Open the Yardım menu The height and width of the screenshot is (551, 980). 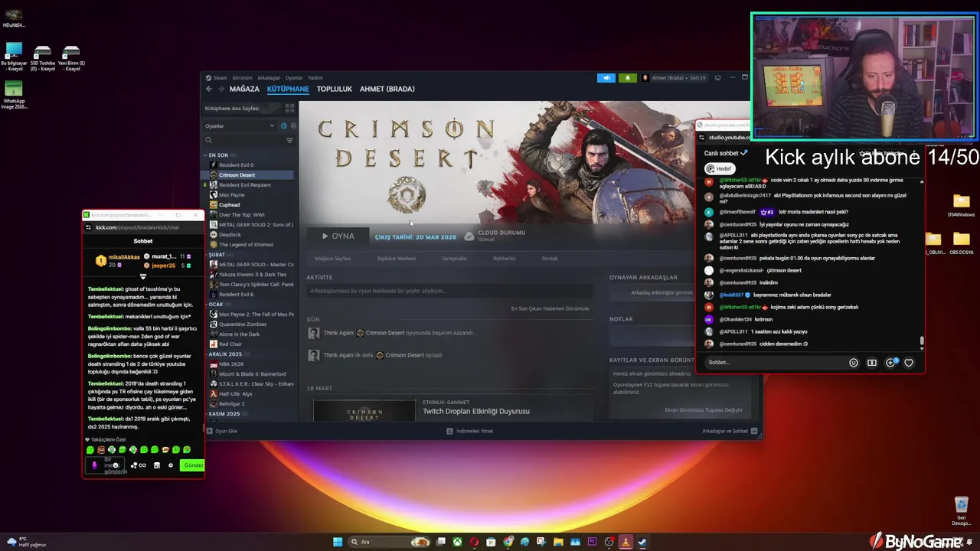(315, 77)
